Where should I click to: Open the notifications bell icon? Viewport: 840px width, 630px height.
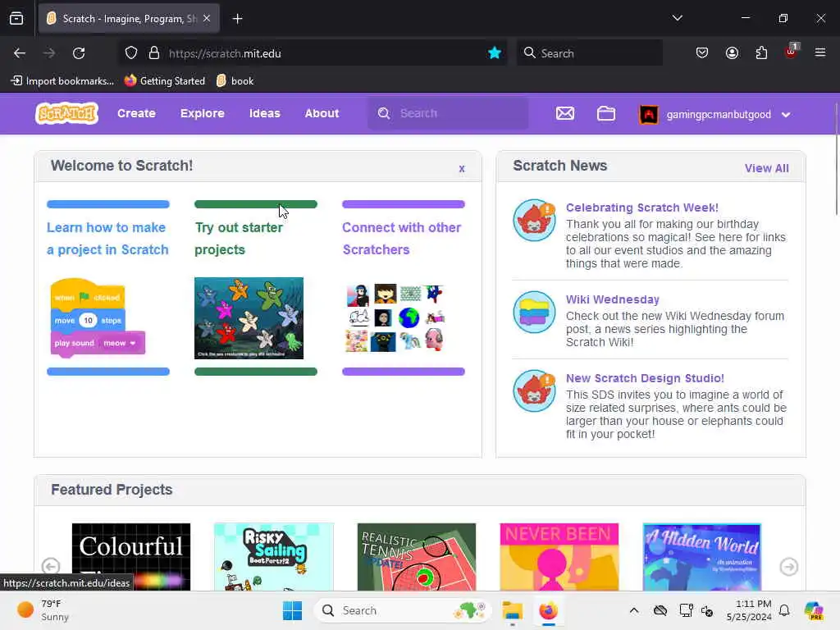click(x=784, y=610)
